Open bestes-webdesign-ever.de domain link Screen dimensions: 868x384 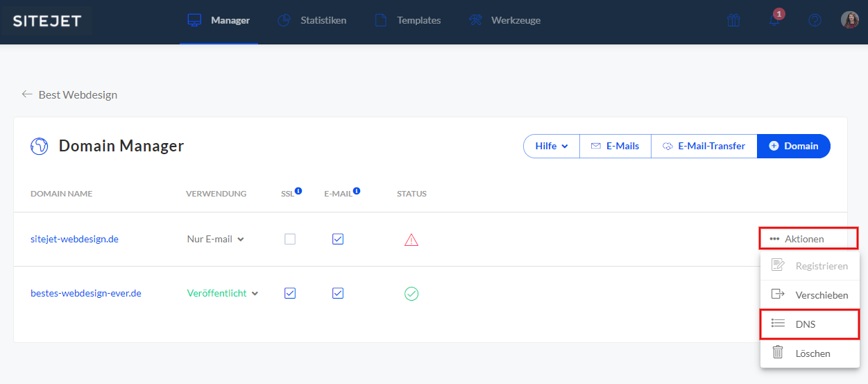[86, 293]
